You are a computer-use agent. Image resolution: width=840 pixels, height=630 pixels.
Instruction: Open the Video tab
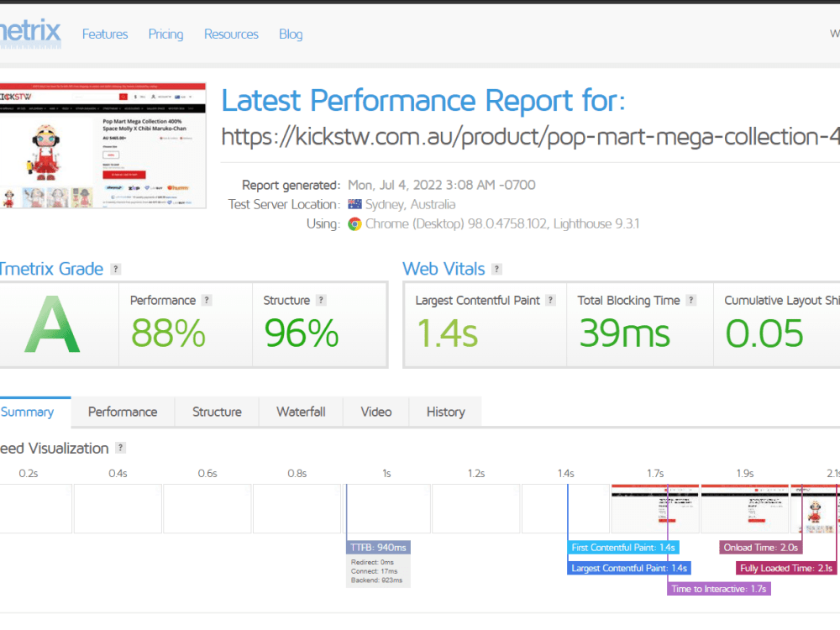click(376, 412)
